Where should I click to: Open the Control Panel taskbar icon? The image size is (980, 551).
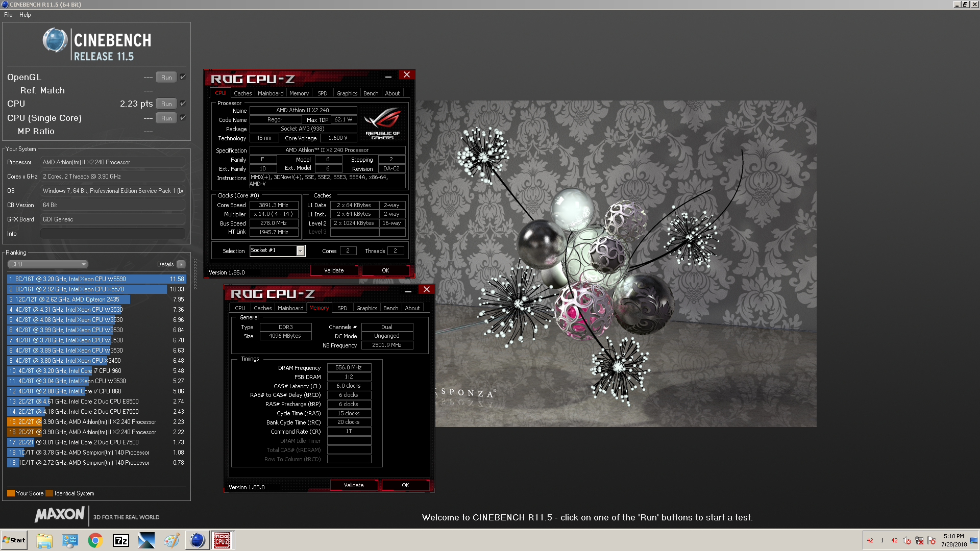pyautogui.click(x=70, y=540)
